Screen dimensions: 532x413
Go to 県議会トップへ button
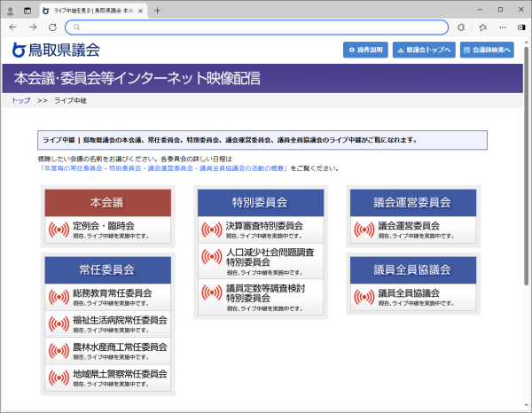tap(424, 50)
